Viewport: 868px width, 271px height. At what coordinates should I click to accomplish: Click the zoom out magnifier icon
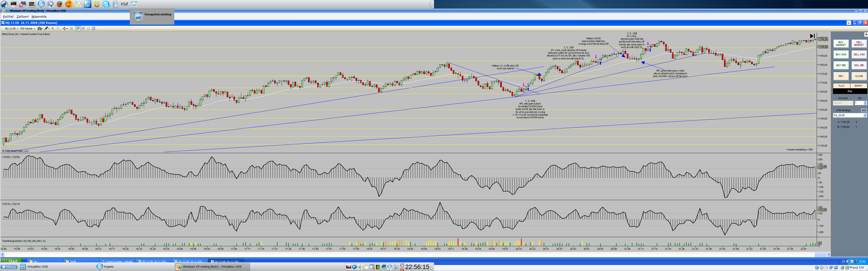[x=58, y=29]
